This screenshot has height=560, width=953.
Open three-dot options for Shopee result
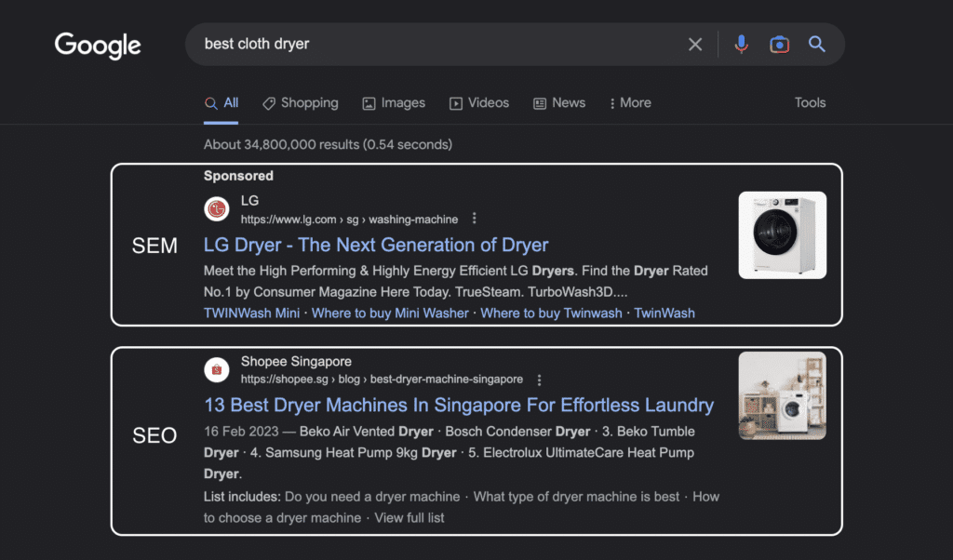click(x=539, y=380)
